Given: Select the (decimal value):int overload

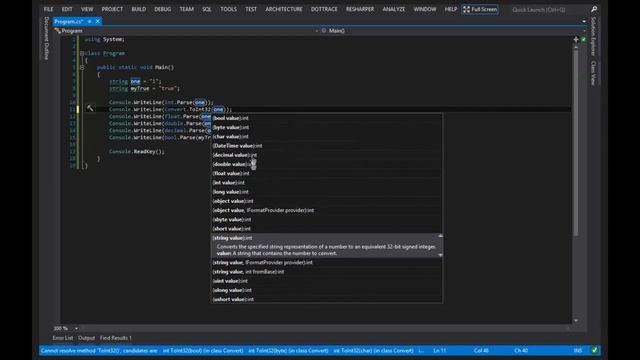Looking at the screenshot, I should 327,155.
